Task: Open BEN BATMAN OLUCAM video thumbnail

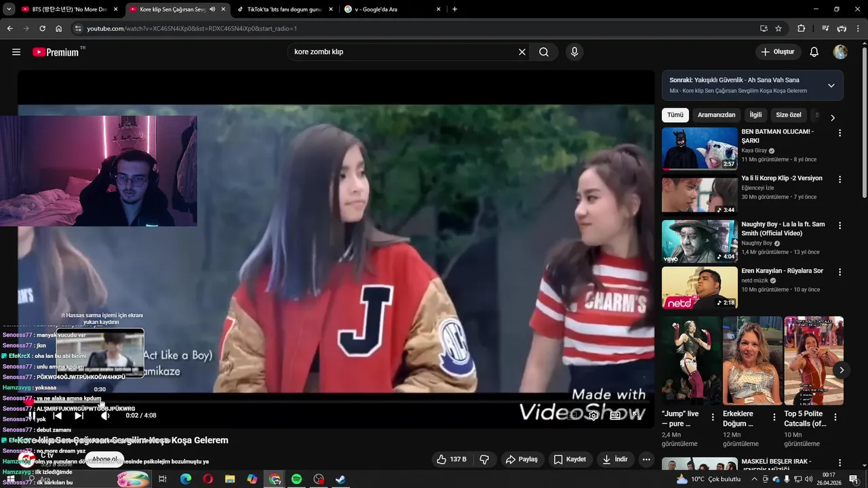Action: pos(699,148)
